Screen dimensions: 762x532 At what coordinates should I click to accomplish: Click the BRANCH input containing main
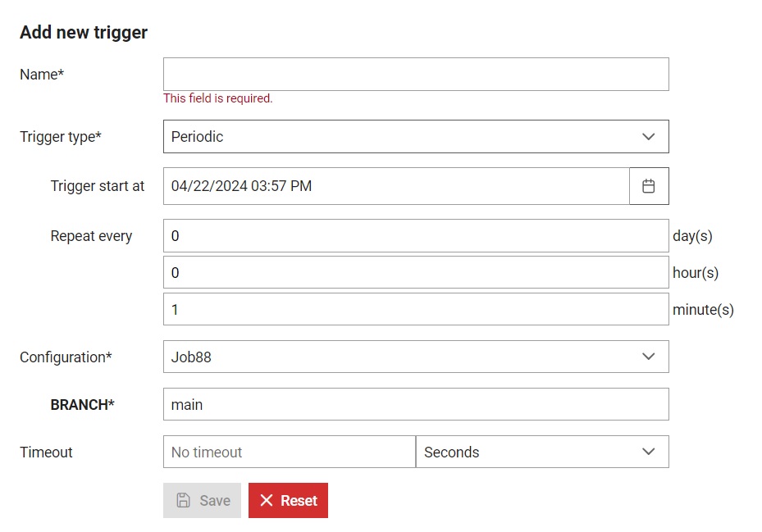click(416, 404)
